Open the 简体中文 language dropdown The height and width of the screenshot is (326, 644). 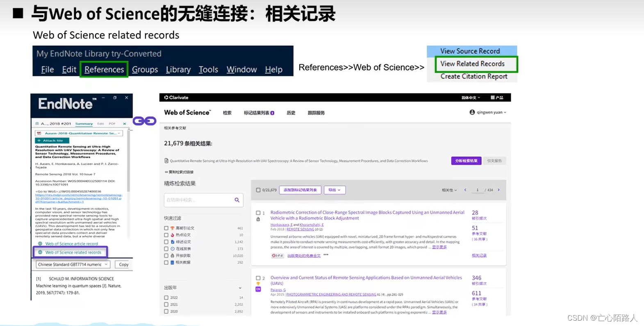(x=471, y=97)
